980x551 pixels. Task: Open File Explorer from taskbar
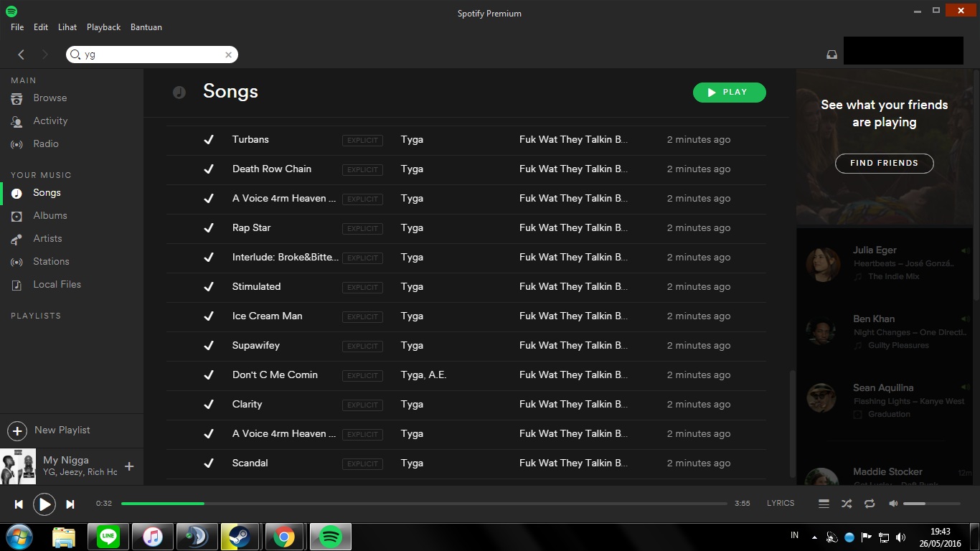[64, 537]
